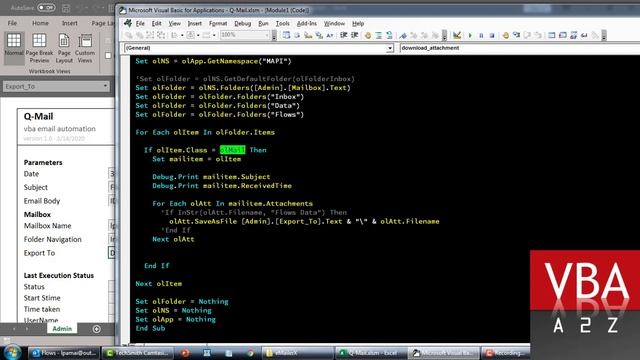Image resolution: width=640 pixels, height=360 pixels.
Task: Click Toggle Bookmark flag icon
Action: pyautogui.click(x=403, y=36)
